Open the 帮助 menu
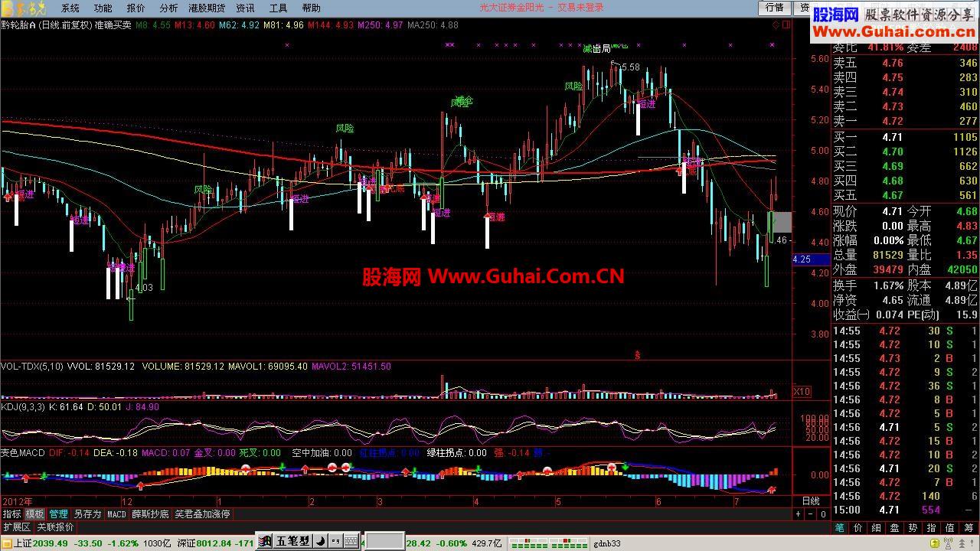 click(312, 8)
